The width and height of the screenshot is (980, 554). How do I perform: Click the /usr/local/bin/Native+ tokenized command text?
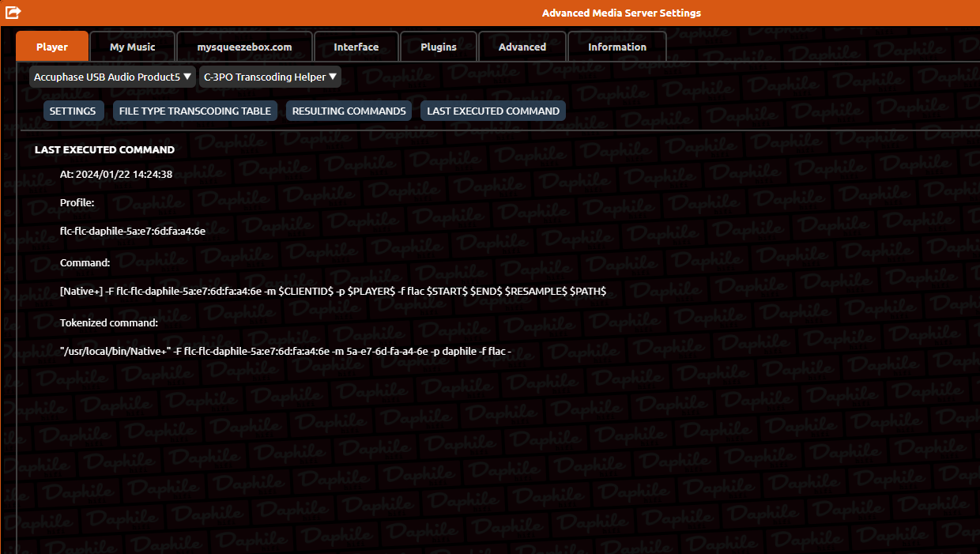(286, 350)
